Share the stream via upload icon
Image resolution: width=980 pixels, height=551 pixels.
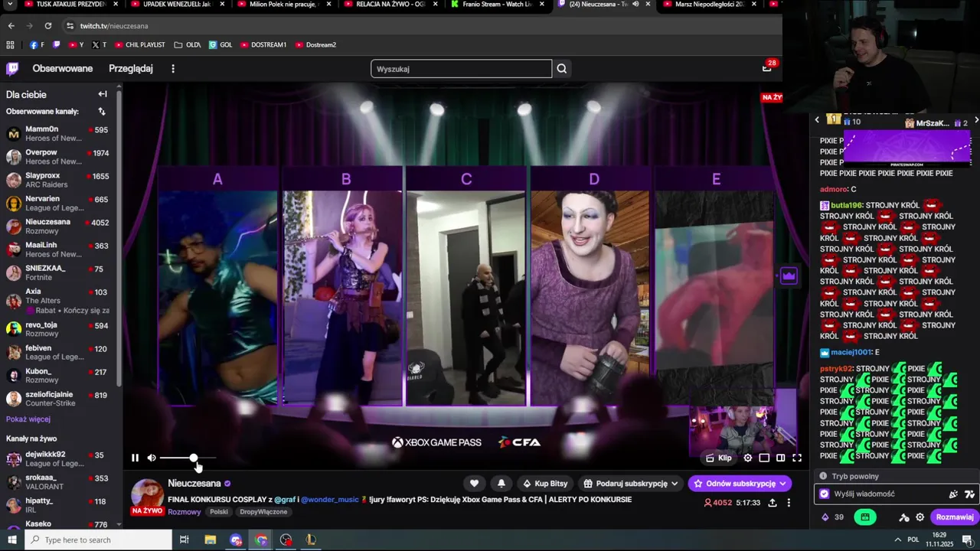pyautogui.click(x=773, y=503)
